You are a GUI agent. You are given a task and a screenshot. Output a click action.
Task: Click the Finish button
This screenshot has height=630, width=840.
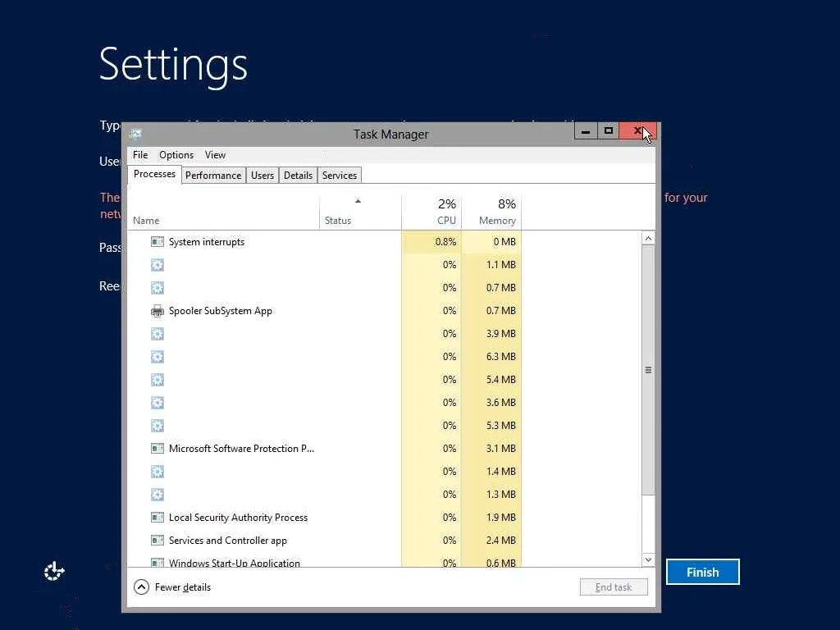pos(702,572)
